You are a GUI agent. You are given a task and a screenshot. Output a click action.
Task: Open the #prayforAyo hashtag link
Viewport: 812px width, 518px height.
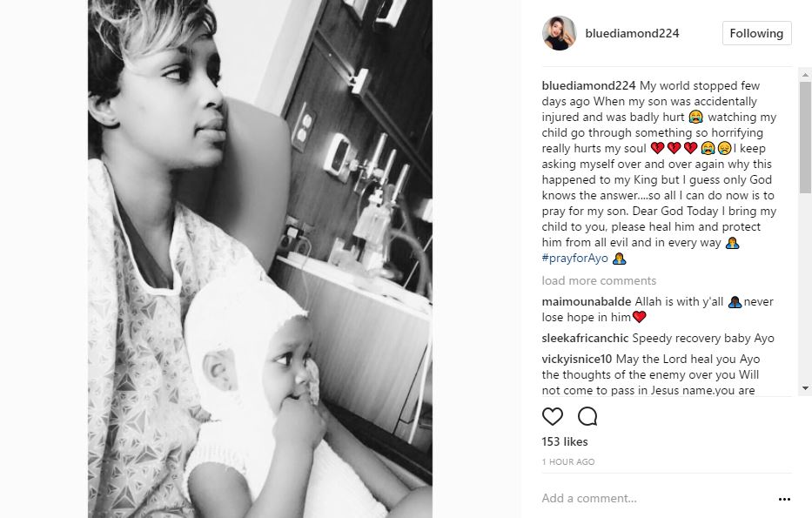574,258
